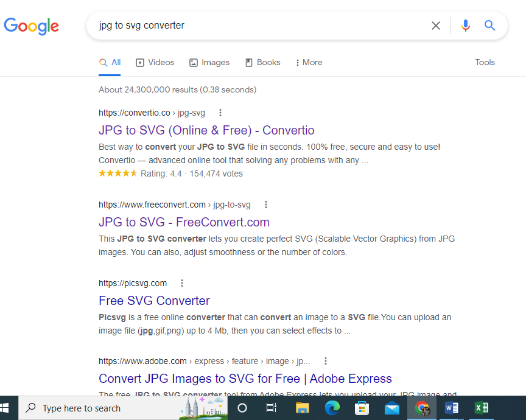This screenshot has width=526, height=420.
Task: Expand the More search categories menu
Action: point(309,62)
